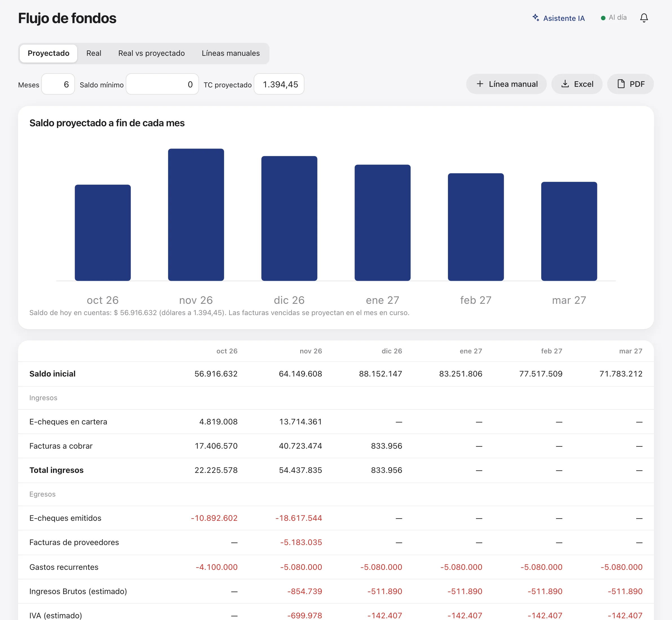This screenshot has width=672, height=620.
Task: Click the 13.714.361 e-cheques value
Action: tap(300, 422)
